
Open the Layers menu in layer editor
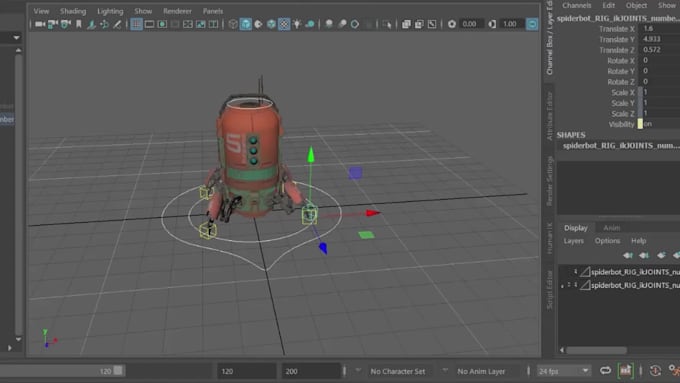pyautogui.click(x=573, y=241)
